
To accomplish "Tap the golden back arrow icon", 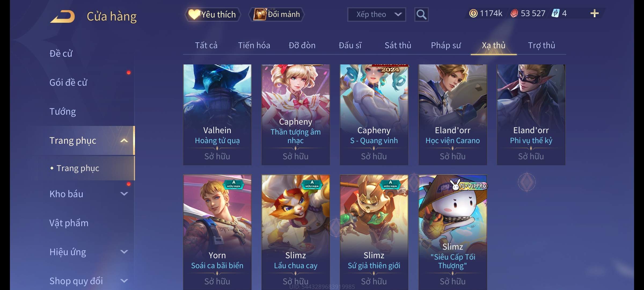I will [x=63, y=16].
